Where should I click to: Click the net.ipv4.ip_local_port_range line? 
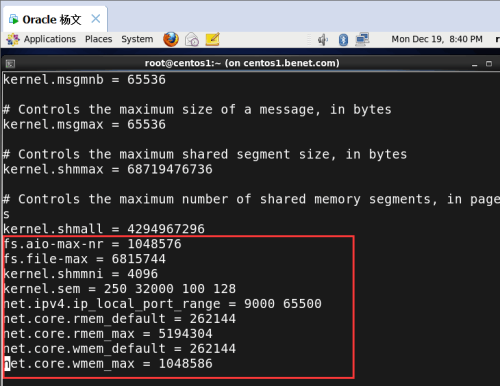point(162,304)
